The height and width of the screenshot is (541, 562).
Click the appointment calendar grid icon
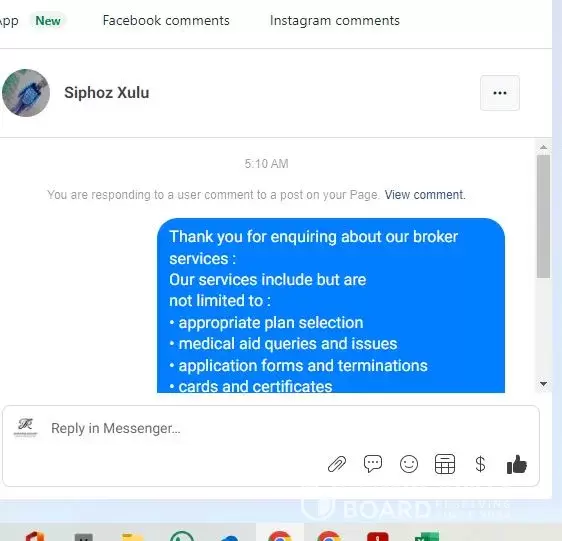(445, 464)
